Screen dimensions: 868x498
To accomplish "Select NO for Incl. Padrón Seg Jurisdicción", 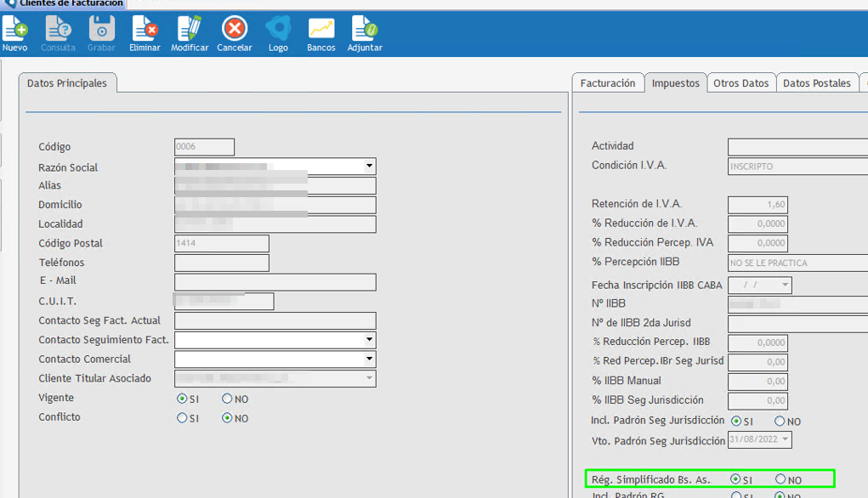I will tap(780, 421).
